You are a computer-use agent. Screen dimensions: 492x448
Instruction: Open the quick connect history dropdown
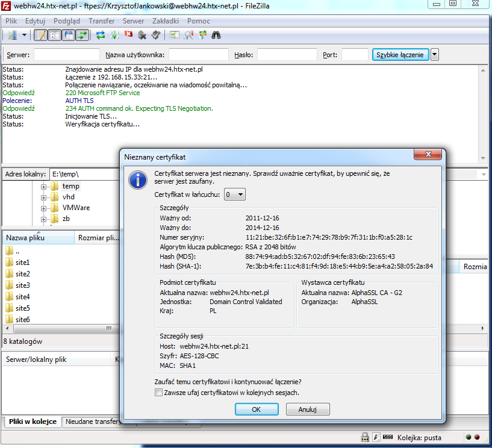434,55
